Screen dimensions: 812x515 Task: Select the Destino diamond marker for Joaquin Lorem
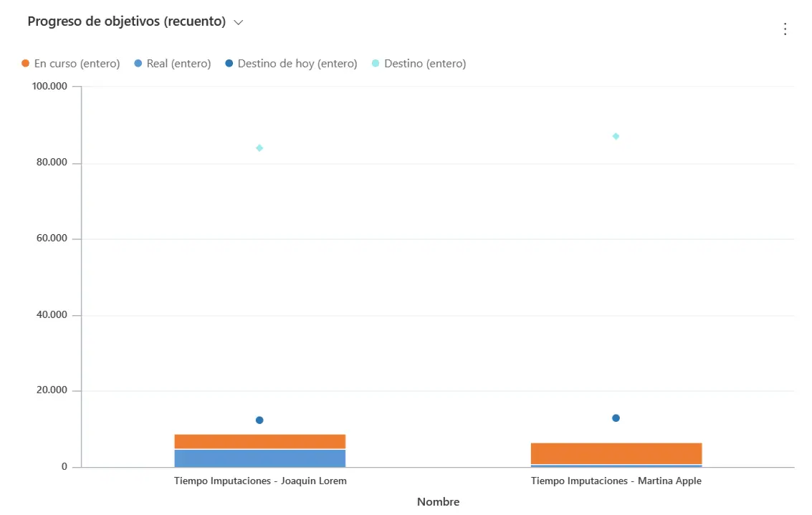[259, 148]
